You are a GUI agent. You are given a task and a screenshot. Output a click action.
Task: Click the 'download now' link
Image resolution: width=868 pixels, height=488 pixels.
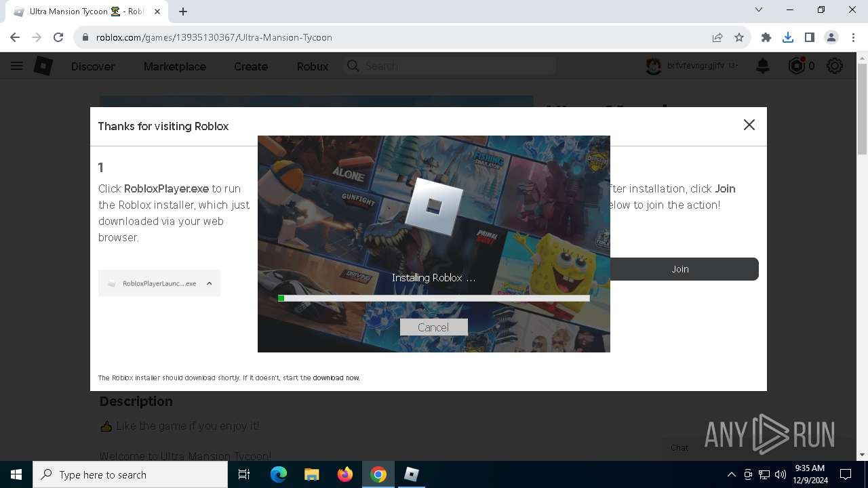click(336, 378)
